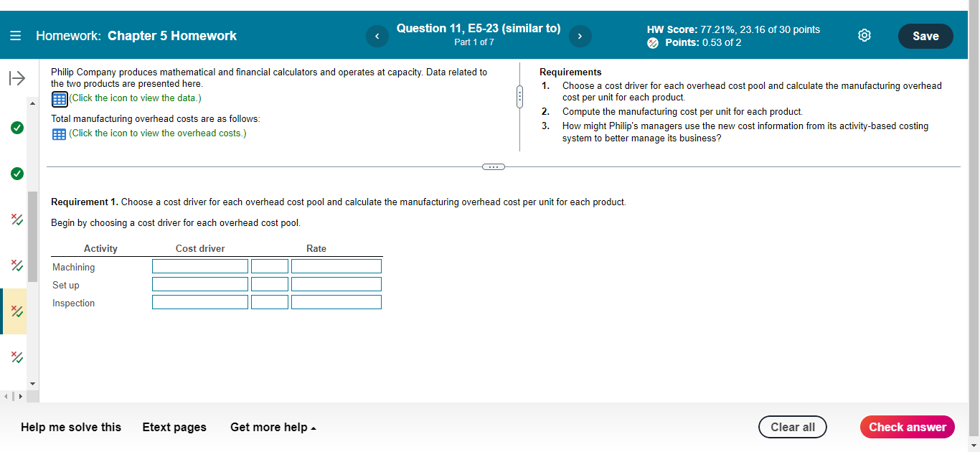Image resolution: width=980 pixels, height=452 pixels.
Task: Click the Machining cost driver input field
Action: [199, 265]
